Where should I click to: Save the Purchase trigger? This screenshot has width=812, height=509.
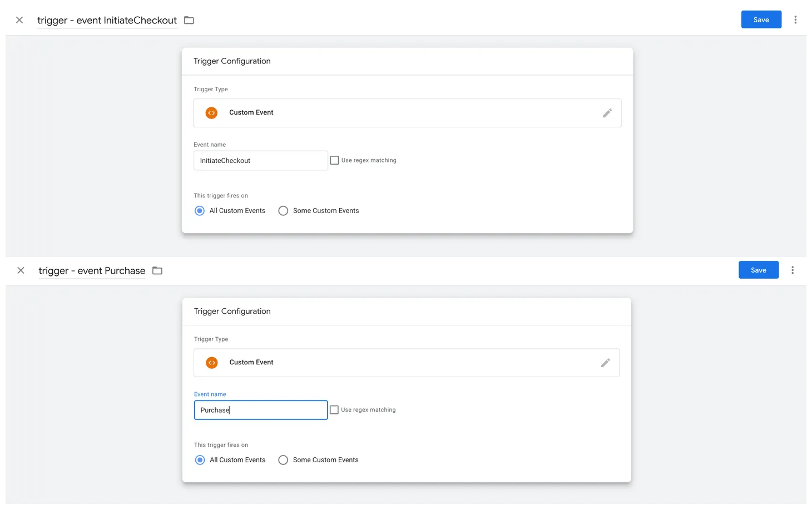coord(759,270)
